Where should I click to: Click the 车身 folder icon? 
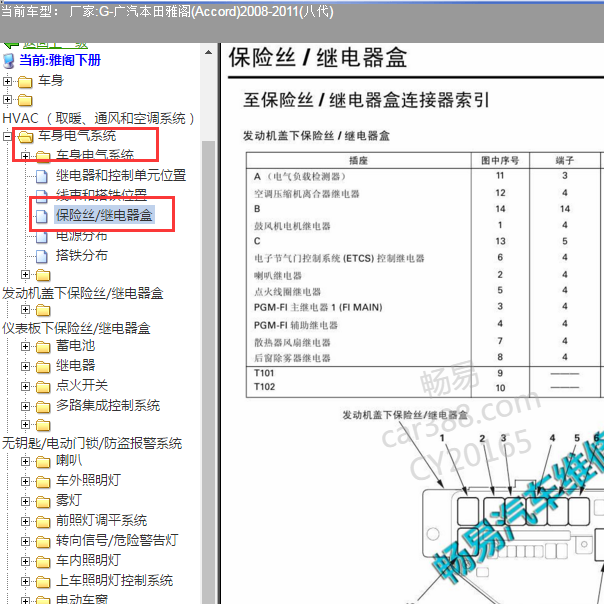click(x=25, y=82)
